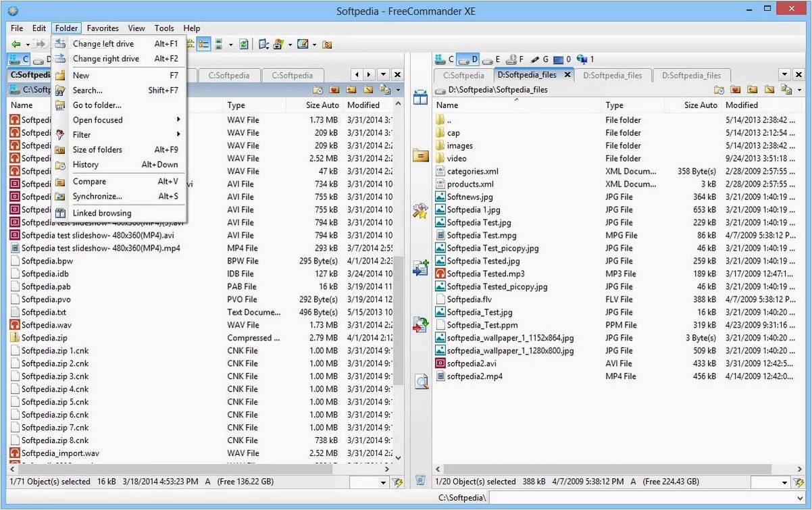Select Softpedia.zip in left panel

tap(44, 338)
